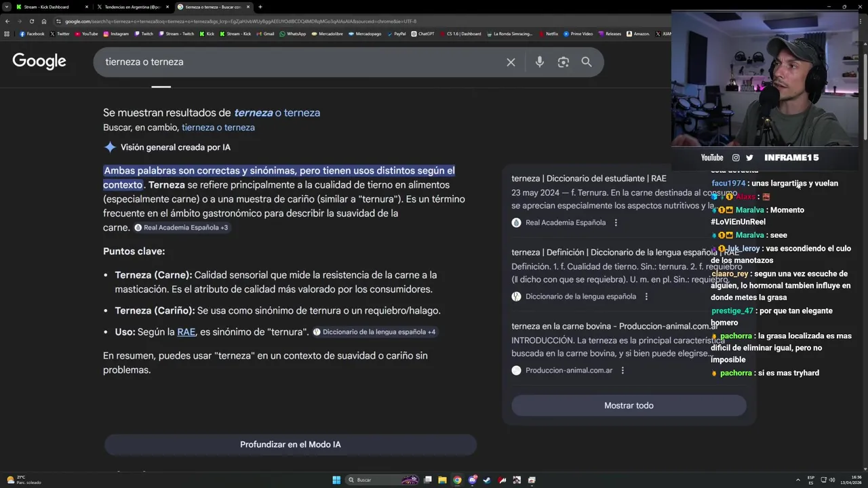The height and width of the screenshot is (488, 868).
Task: Open La Ronda Simracing bookmark
Action: (510, 34)
